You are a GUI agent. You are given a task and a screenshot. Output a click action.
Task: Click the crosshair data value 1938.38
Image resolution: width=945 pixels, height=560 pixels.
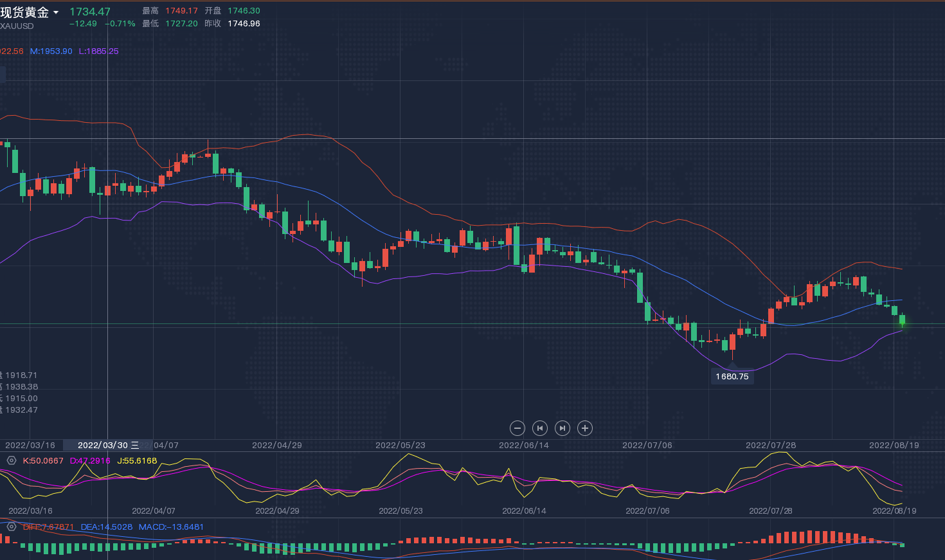click(x=21, y=387)
